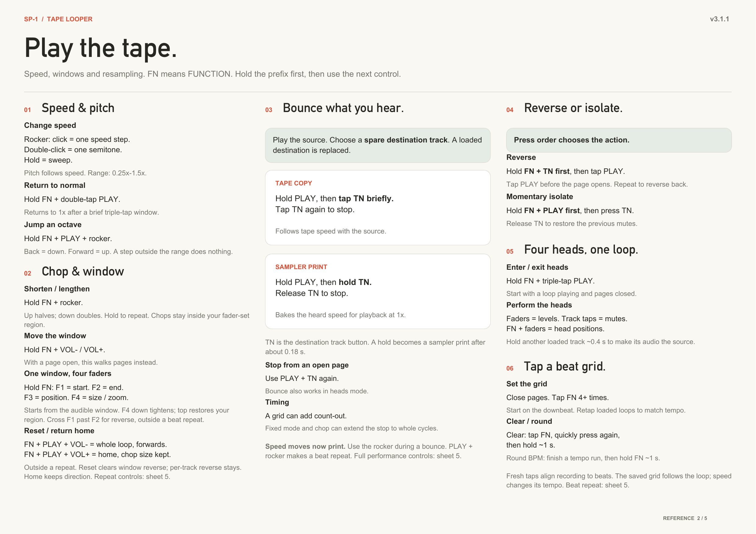Click 'Stop from an open page' subheading
Viewport: 756px width, 534px height.
[307, 365]
